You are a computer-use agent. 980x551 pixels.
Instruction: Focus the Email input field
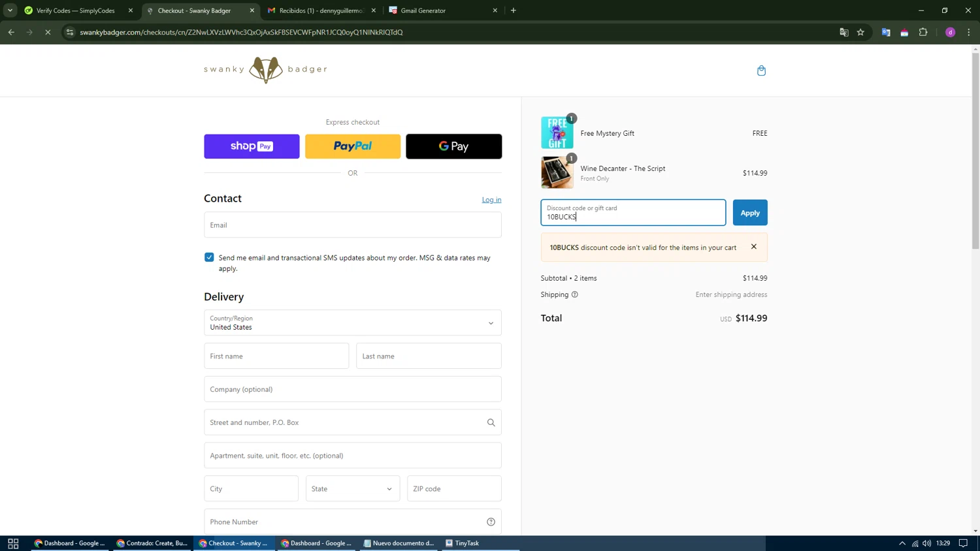click(x=353, y=225)
